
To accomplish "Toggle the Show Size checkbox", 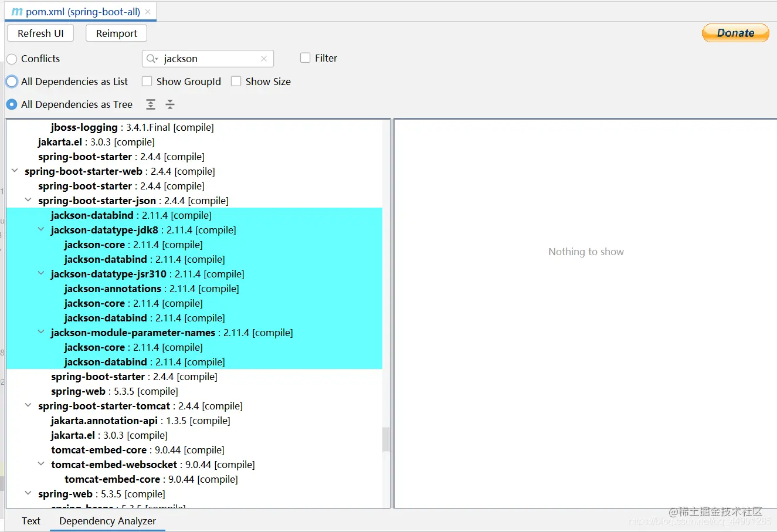I will 236,82.
